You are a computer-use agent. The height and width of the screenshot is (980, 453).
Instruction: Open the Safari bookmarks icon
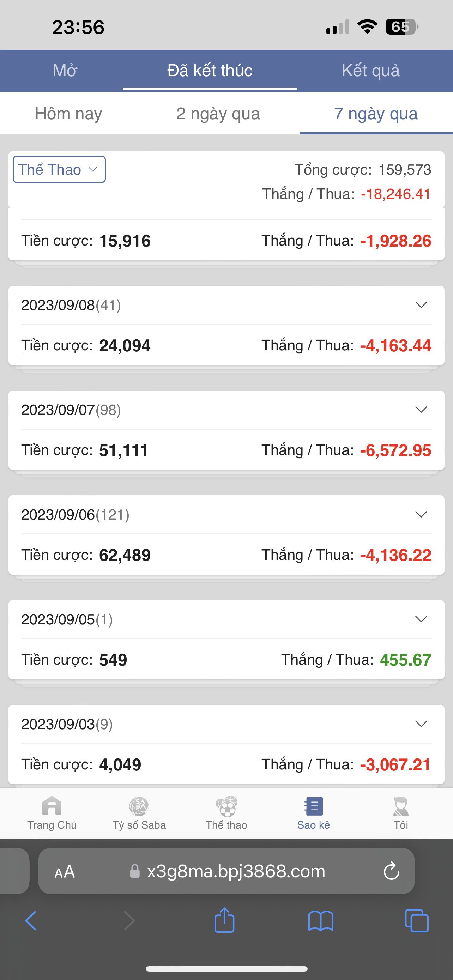321,921
